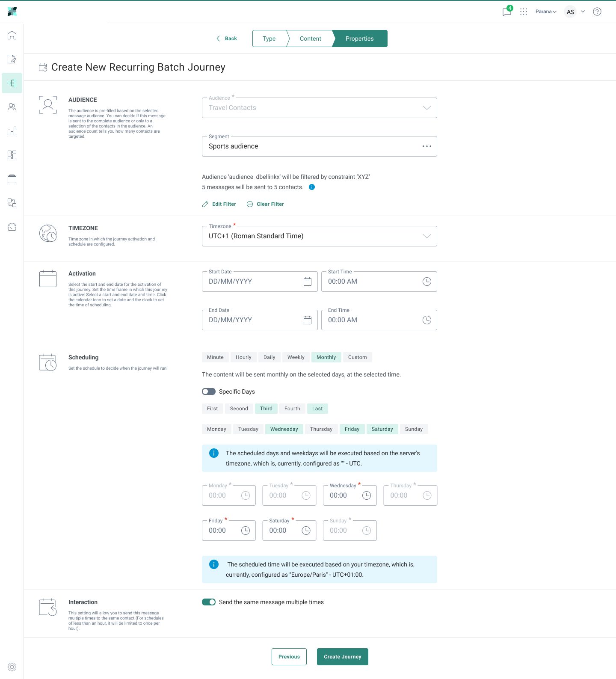Open the apps grid launcher

coord(524,12)
